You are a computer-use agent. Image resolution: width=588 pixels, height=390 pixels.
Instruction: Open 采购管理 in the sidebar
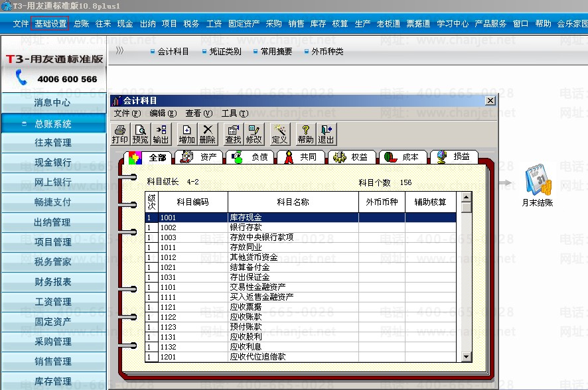(54, 342)
